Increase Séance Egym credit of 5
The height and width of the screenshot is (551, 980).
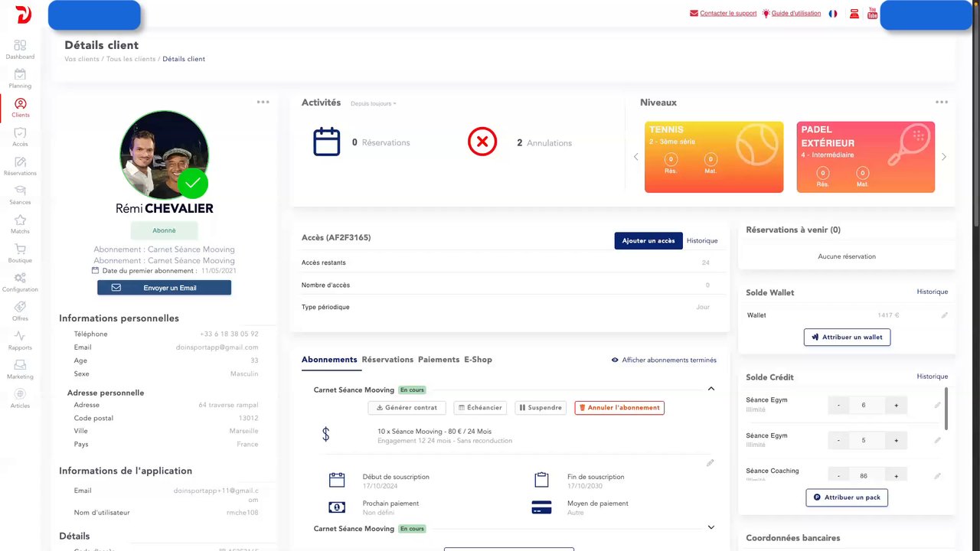coord(897,440)
